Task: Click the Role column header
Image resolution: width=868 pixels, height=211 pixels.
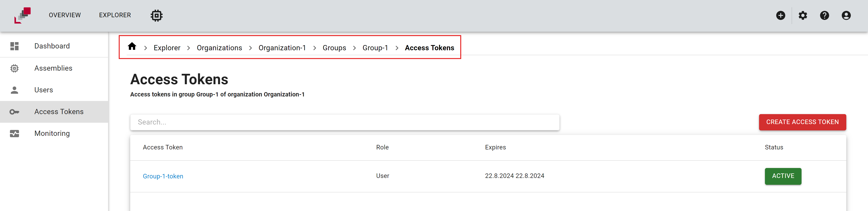Action: pyautogui.click(x=382, y=148)
